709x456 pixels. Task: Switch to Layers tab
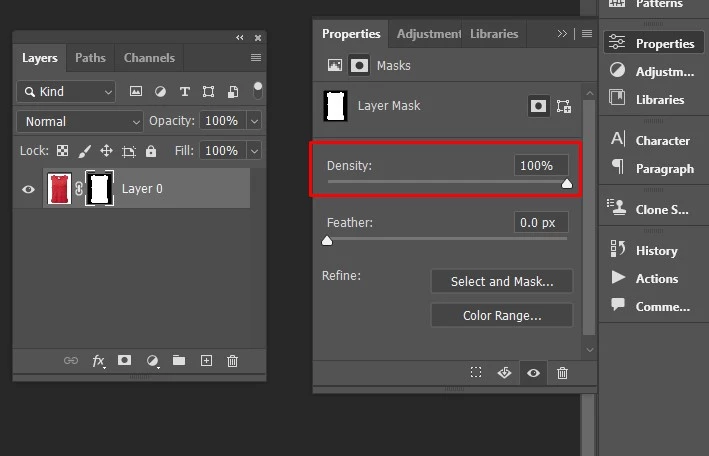[x=40, y=58]
